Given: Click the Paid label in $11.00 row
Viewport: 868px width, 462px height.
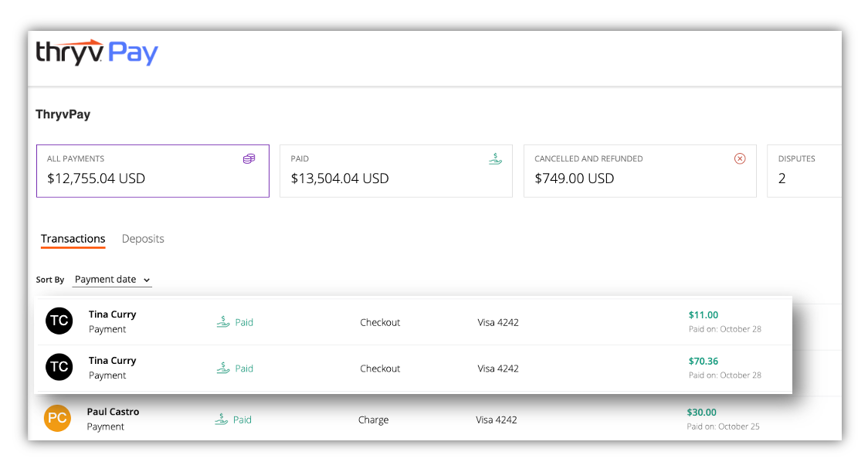Looking at the screenshot, I should (x=244, y=322).
